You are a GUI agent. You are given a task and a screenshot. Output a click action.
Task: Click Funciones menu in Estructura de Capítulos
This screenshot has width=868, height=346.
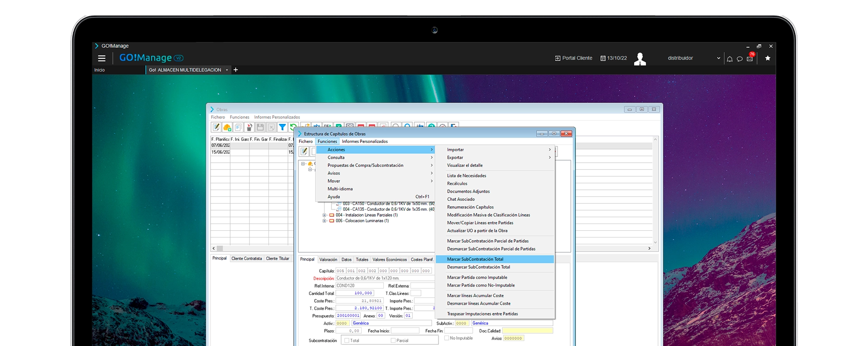point(327,142)
